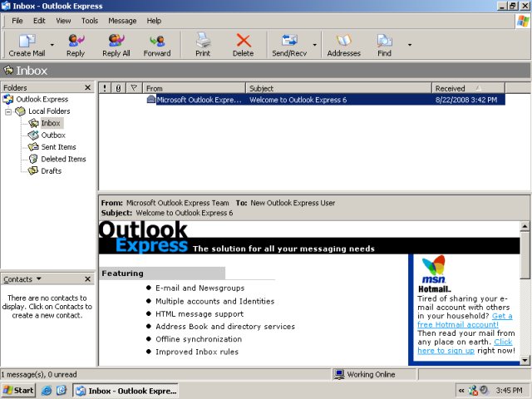Click the preview pane scrollbar thumb
Image resolution: width=532 pixels, height=399 pixels.
[525, 255]
